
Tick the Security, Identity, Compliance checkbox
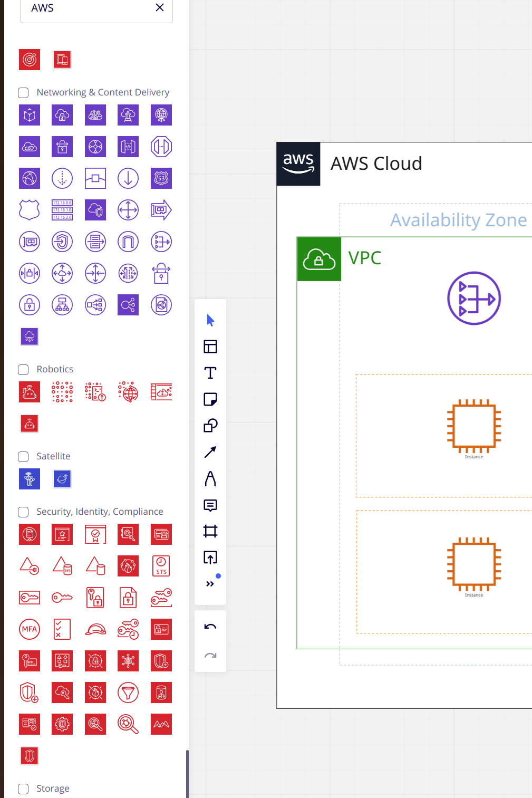click(23, 512)
